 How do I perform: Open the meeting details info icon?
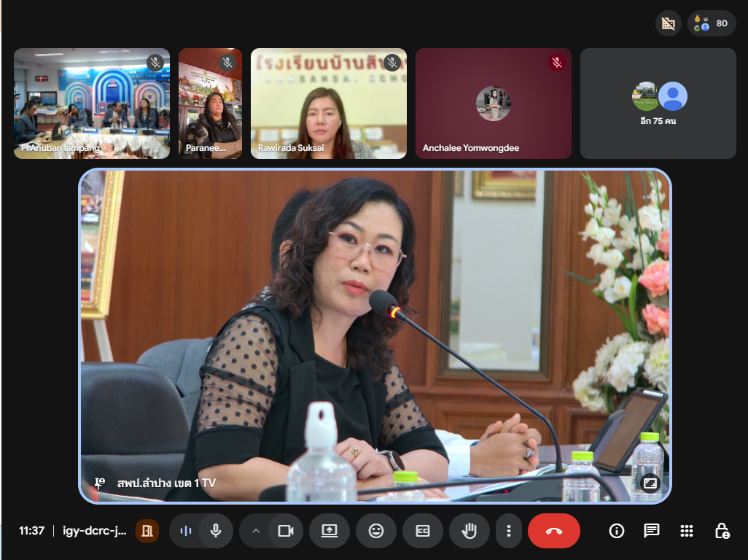(x=617, y=531)
